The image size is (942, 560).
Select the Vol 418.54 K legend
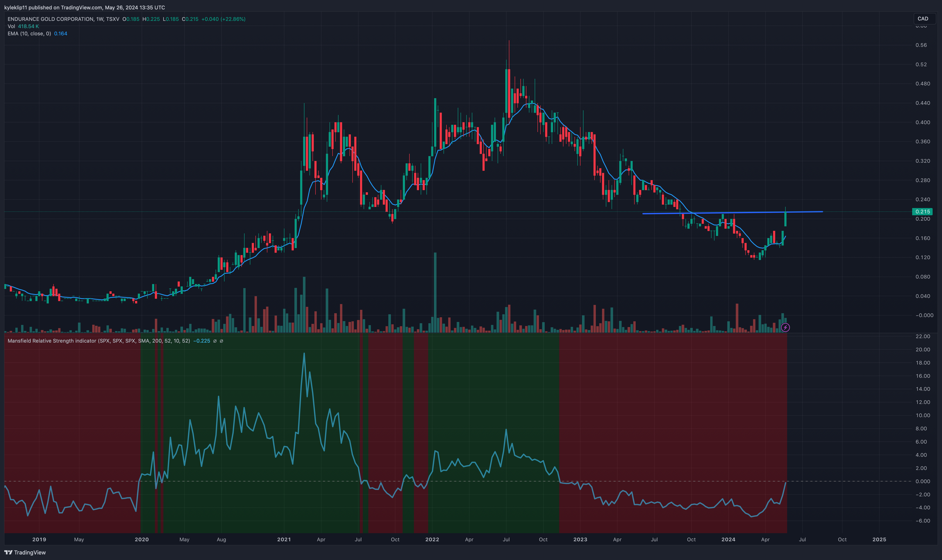coord(23,26)
